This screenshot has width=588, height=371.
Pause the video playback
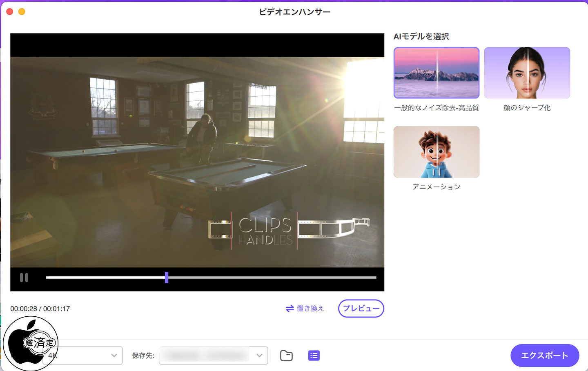click(x=24, y=278)
